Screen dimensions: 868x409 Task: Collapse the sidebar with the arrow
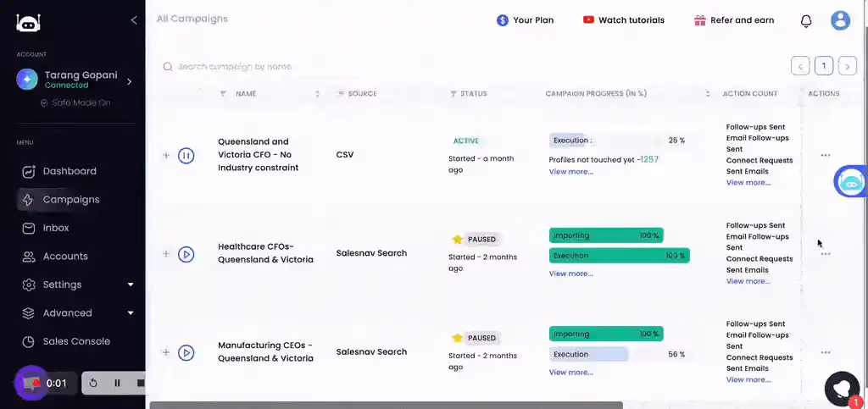(133, 20)
